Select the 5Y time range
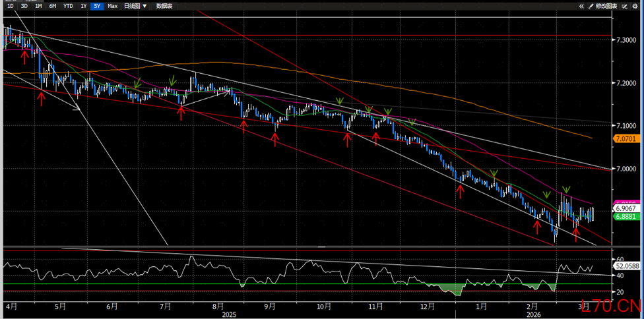This screenshot has width=644, height=319. point(97,5)
